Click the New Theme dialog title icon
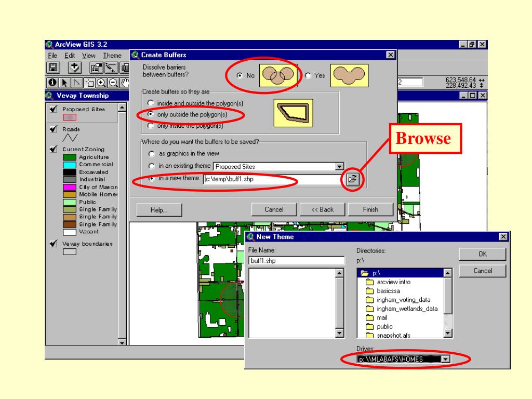Viewport: 532px width, 399px height. pos(250,237)
